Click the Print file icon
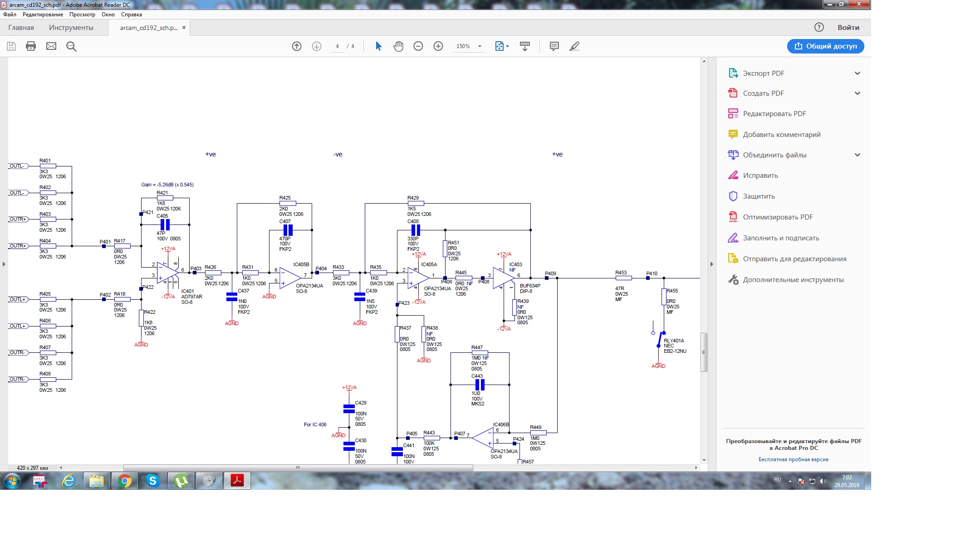 pos(31,46)
